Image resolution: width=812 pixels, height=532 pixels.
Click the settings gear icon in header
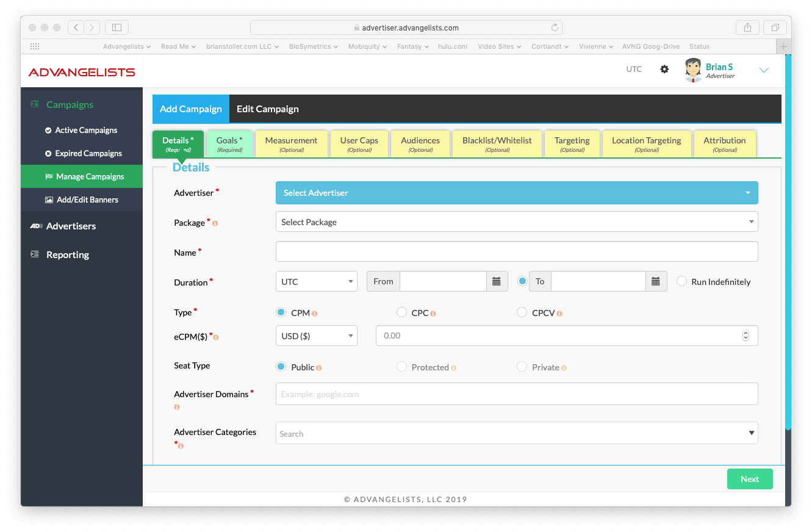(x=664, y=70)
